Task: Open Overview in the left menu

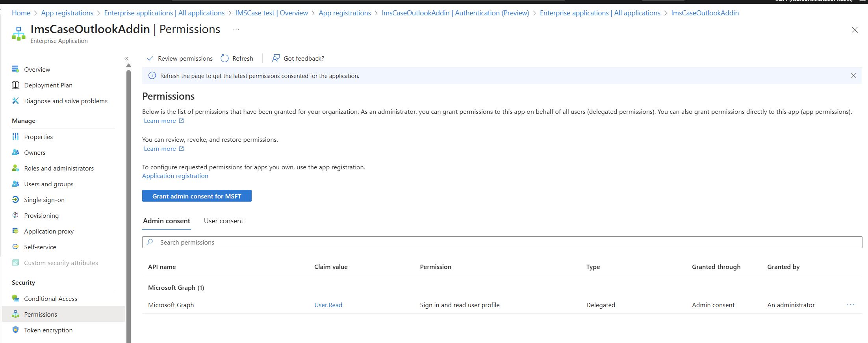Action: [x=37, y=69]
